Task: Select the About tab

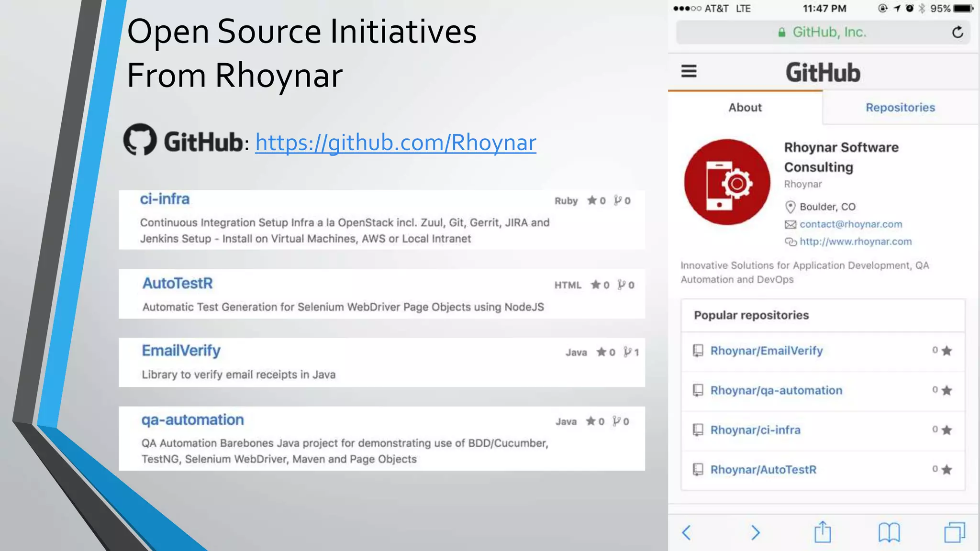Action: (745, 108)
